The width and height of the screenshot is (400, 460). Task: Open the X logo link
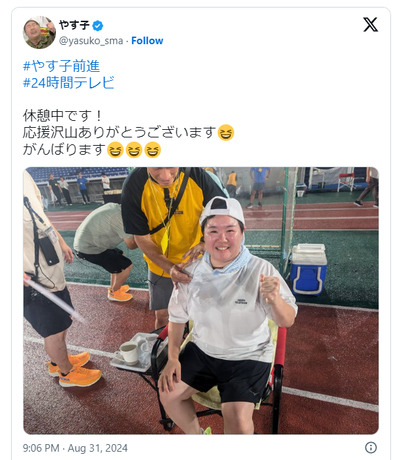tap(370, 25)
